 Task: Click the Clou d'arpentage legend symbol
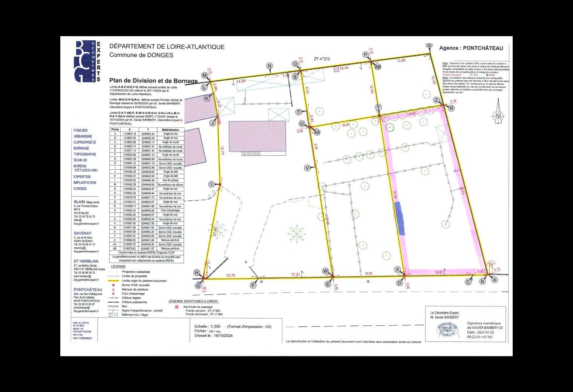[x=113, y=294]
